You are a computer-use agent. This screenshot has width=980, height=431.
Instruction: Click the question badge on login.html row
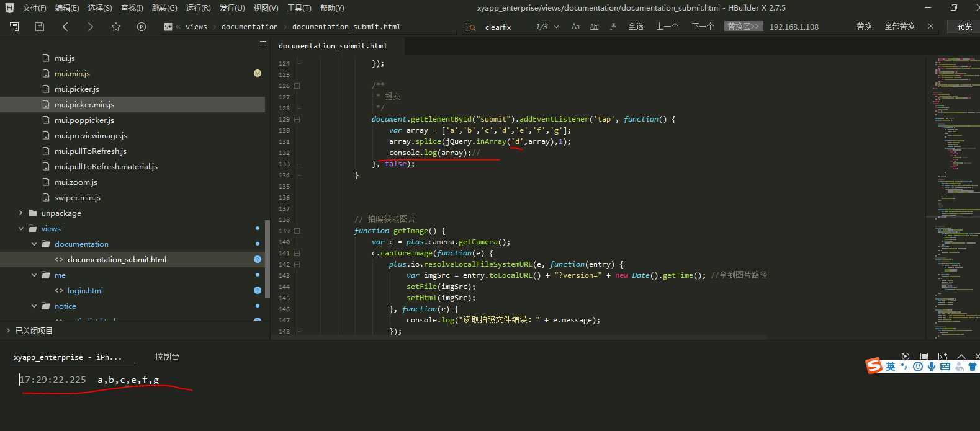pos(258,290)
